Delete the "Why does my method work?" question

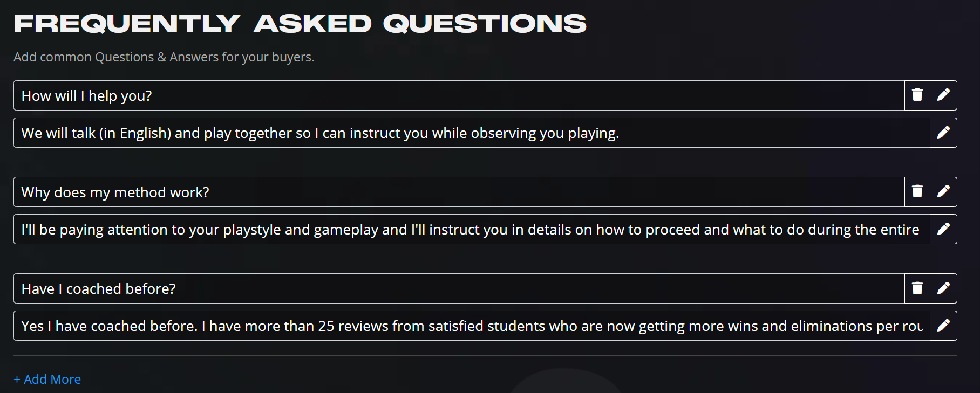pos(917,192)
